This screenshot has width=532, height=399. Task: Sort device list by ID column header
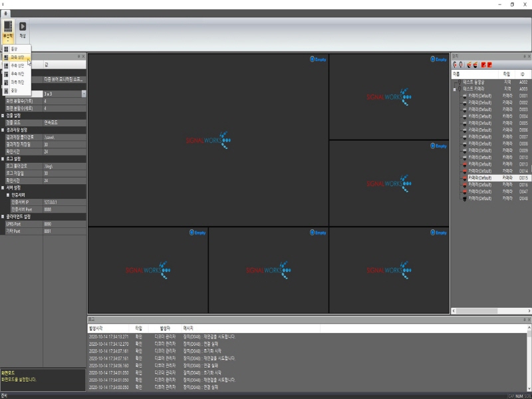pos(523,74)
